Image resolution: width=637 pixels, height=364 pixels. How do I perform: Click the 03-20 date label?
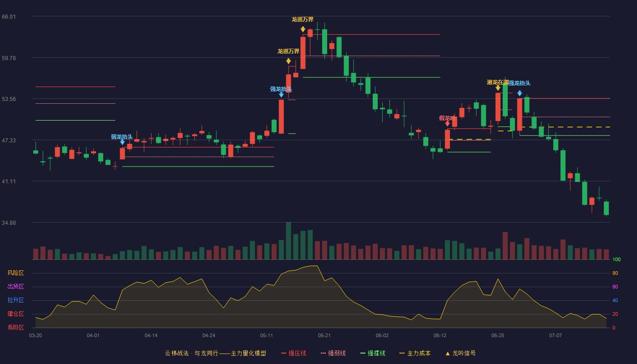tap(35, 335)
